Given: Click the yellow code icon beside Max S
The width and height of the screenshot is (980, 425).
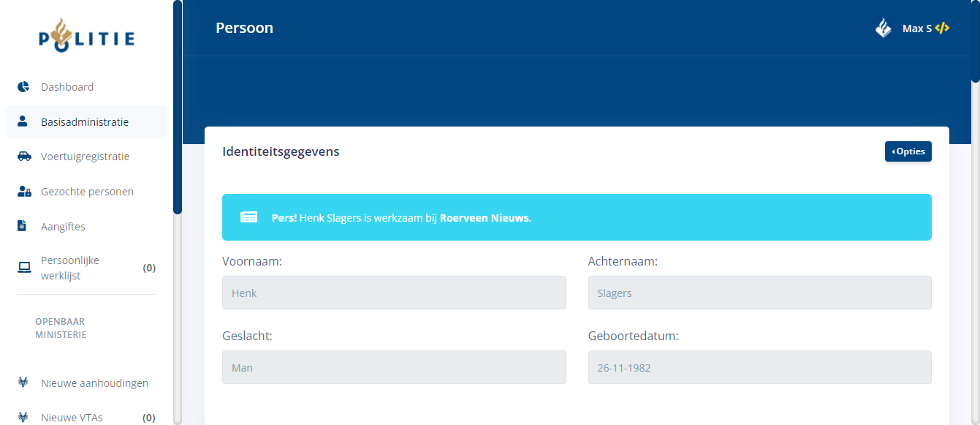Looking at the screenshot, I should tap(942, 29).
